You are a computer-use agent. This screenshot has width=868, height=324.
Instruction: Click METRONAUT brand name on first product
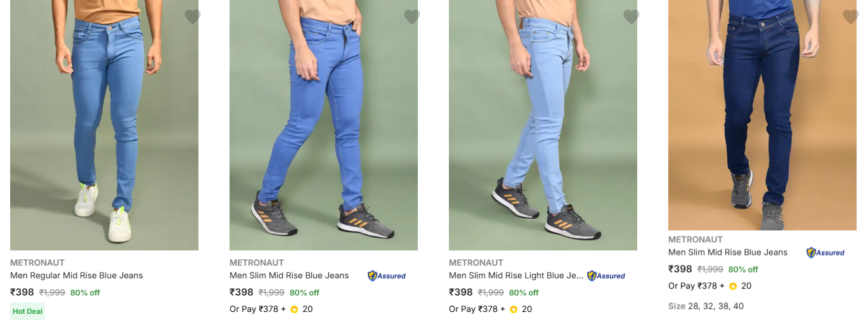[x=37, y=262]
